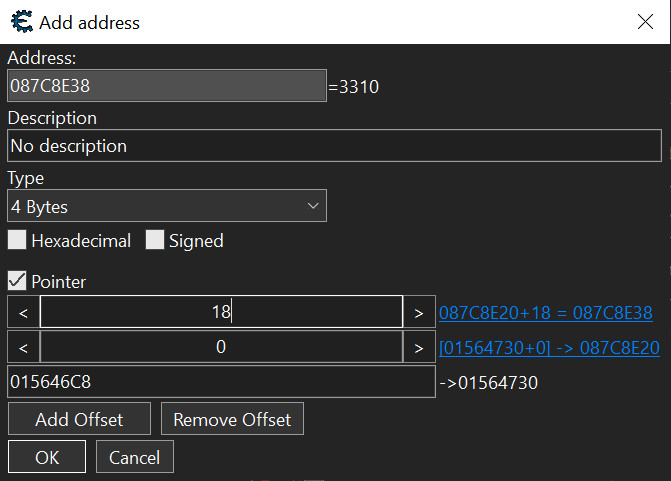Dismiss the dialog with Cancel
The image size is (671, 481).
(135, 457)
